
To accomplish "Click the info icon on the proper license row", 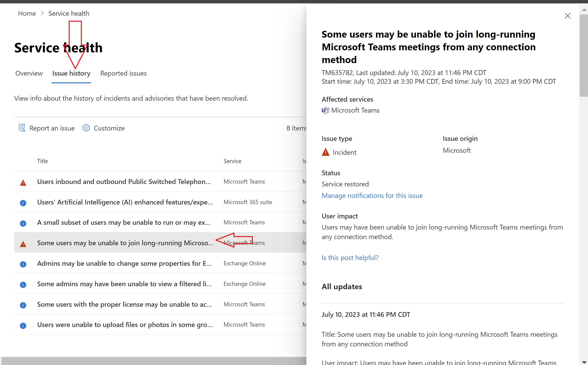I will [x=23, y=305].
